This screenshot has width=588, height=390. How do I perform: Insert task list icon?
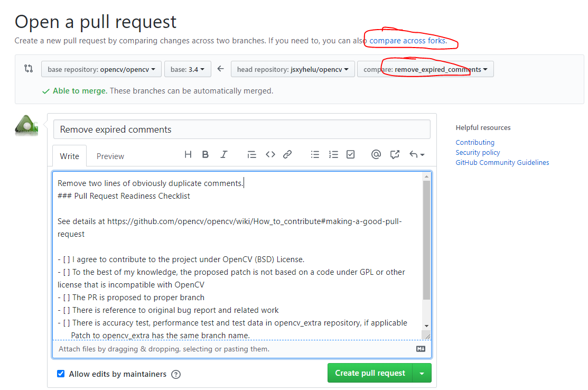point(351,154)
